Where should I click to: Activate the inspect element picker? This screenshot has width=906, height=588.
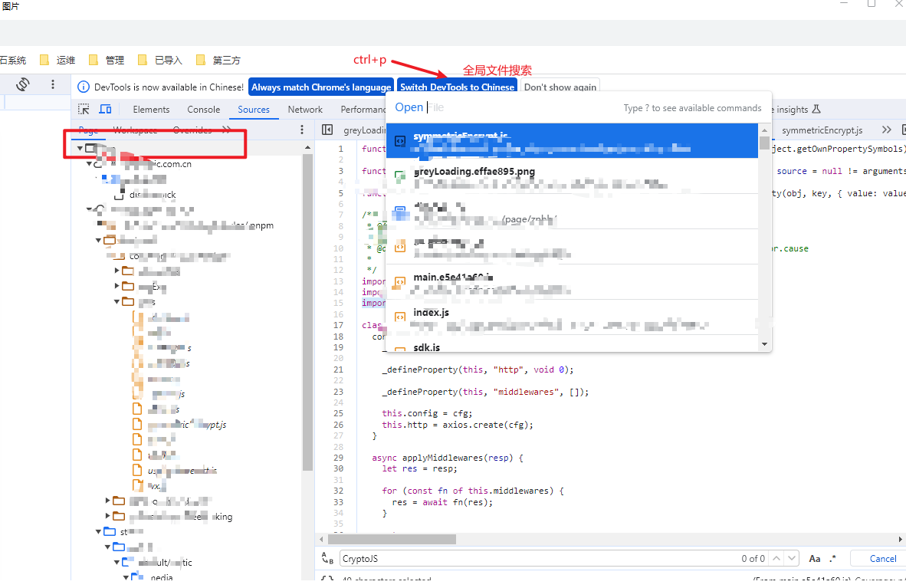click(x=84, y=110)
